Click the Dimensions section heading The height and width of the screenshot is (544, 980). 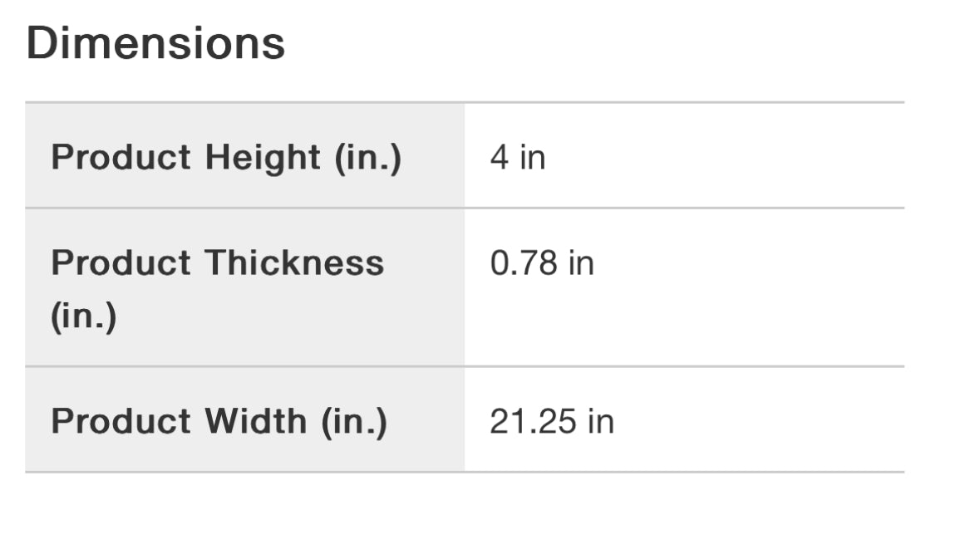pyautogui.click(x=155, y=43)
